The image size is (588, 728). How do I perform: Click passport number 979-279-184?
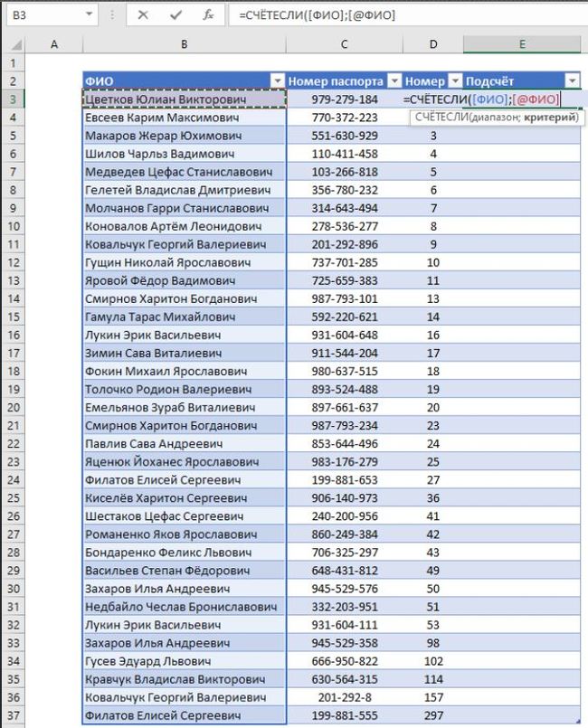click(345, 99)
